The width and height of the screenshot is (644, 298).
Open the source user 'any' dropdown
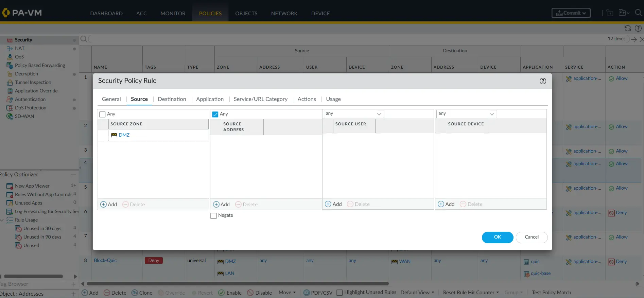tap(354, 114)
